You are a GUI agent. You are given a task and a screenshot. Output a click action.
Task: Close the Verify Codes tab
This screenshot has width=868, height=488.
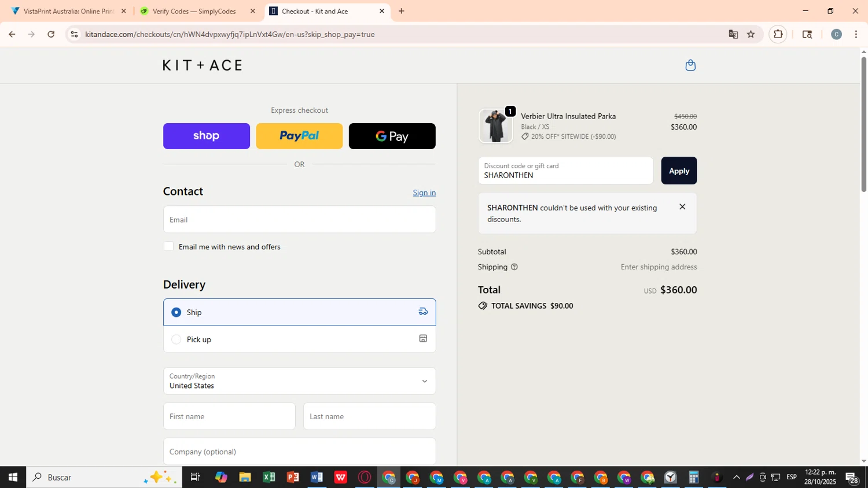click(252, 11)
